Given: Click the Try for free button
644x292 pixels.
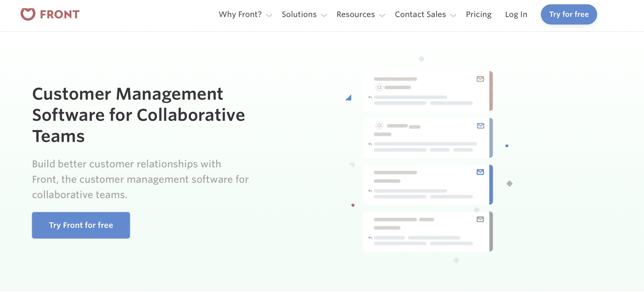Looking at the screenshot, I should pyautogui.click(x=569, y=14).
